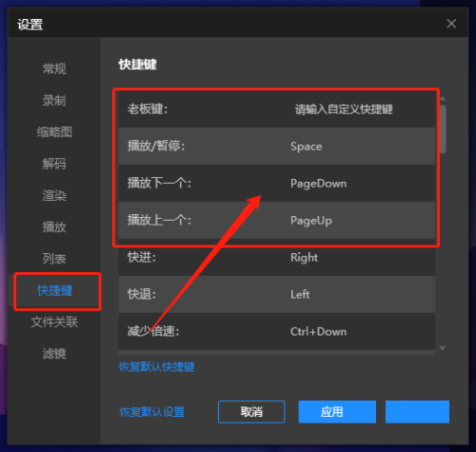Open the 录制 settings tab
Image resolution: width=476 pixels, height=452 pixels.
click(x=54, y=100)
